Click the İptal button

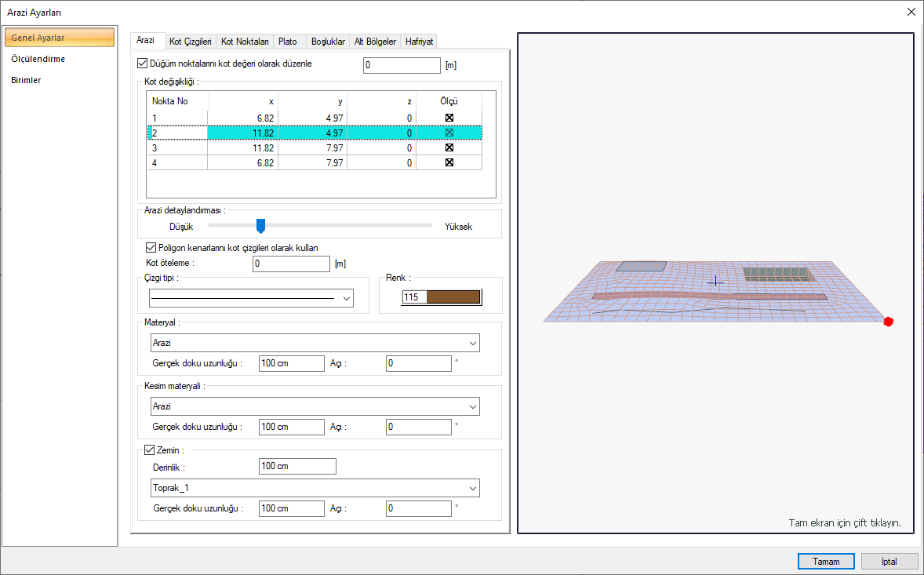[889, 562]
